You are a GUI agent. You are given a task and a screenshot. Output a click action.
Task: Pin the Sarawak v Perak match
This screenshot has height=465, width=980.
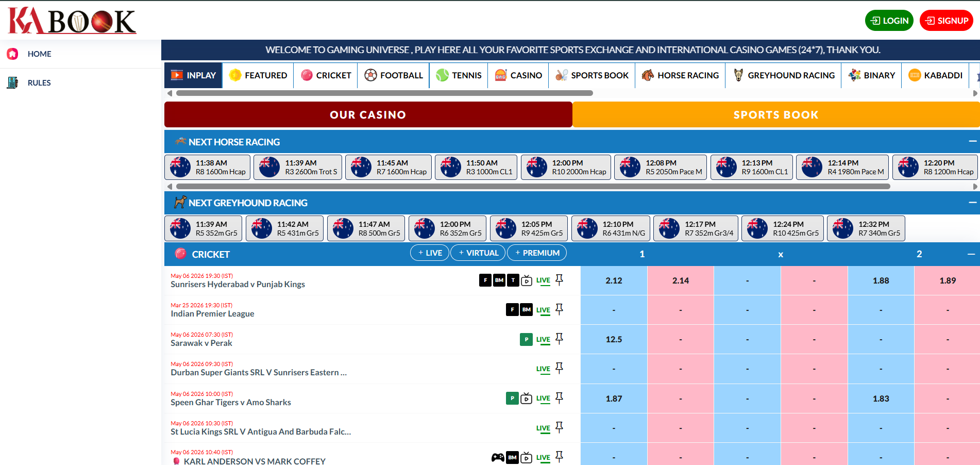[x=559, y=339]
